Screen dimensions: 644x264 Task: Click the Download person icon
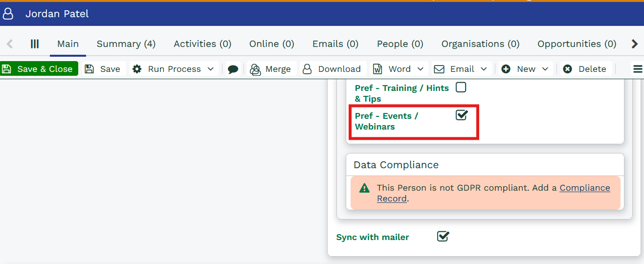tap(307, 69)
